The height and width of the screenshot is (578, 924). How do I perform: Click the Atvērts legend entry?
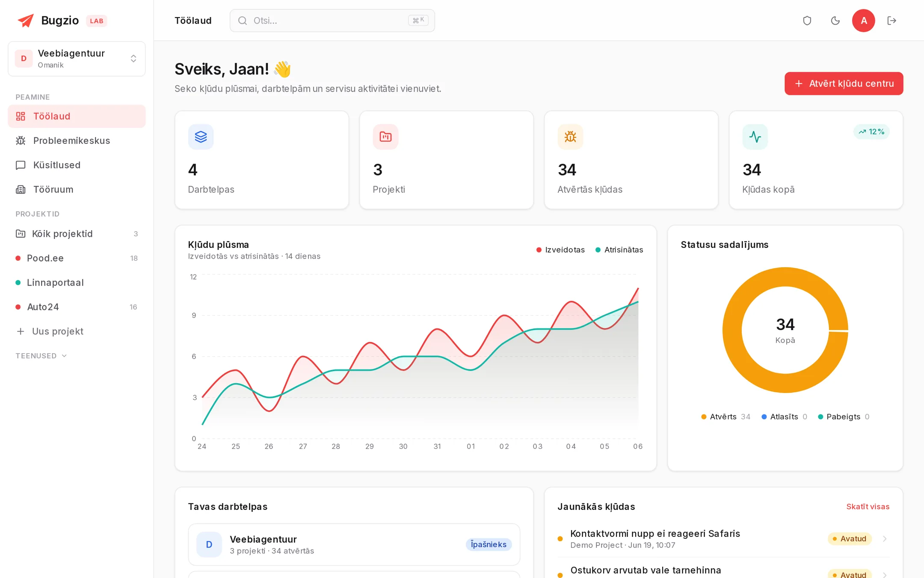(x=726, y=417)
